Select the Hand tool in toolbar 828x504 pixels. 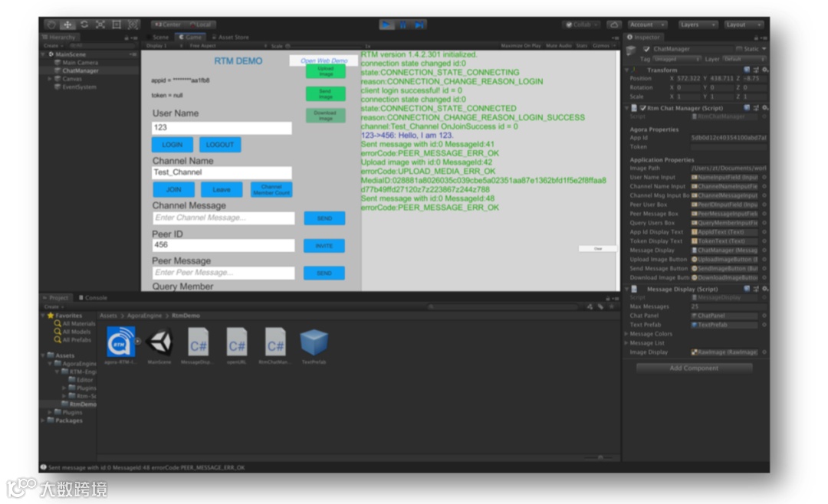pos(51,25)
